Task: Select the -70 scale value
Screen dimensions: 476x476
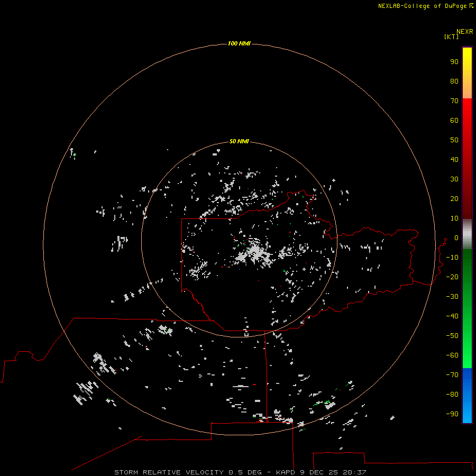Action: point(452,375)
